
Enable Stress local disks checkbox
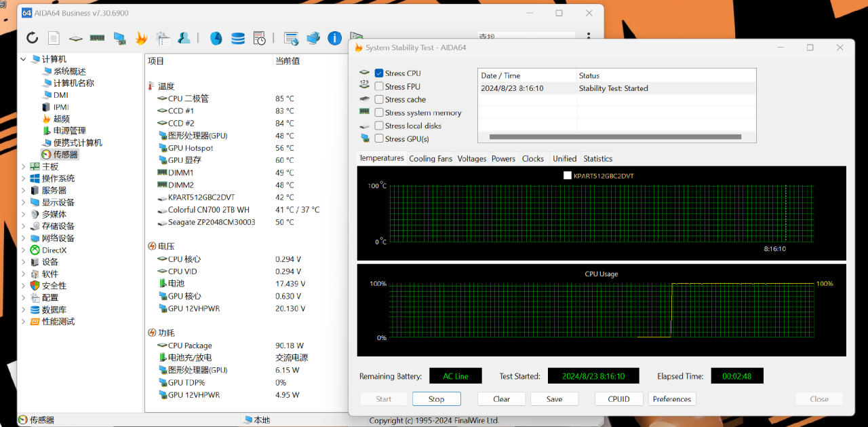click(379, 126)
